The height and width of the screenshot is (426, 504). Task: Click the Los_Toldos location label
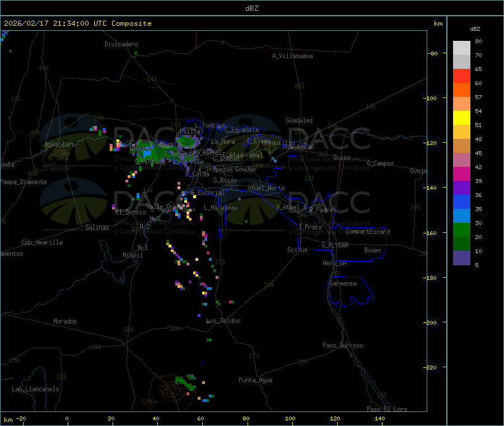tap(223, 321)
